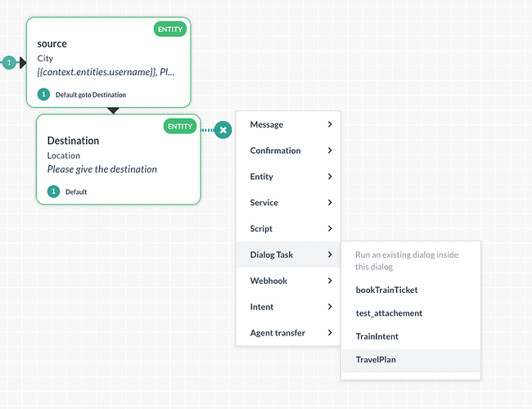Expand the Agent transfer submenu chevron
This screenshot has height=409, width=532.
330,333
